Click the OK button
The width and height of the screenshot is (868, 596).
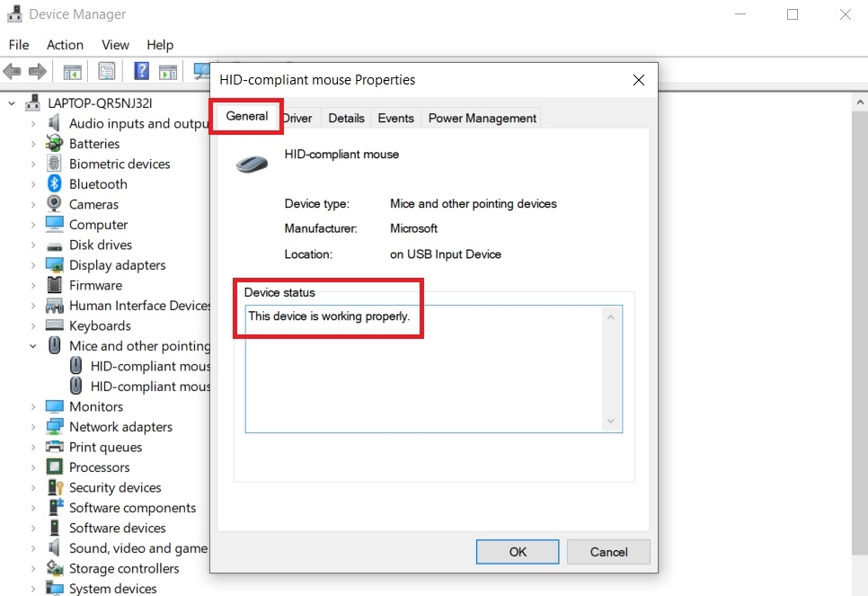(x=518, y=552)
